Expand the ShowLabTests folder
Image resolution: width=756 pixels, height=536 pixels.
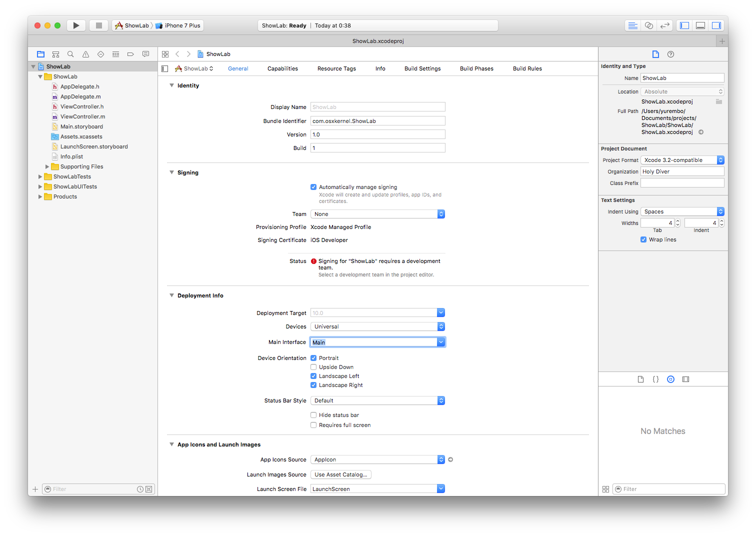[40, 176]
